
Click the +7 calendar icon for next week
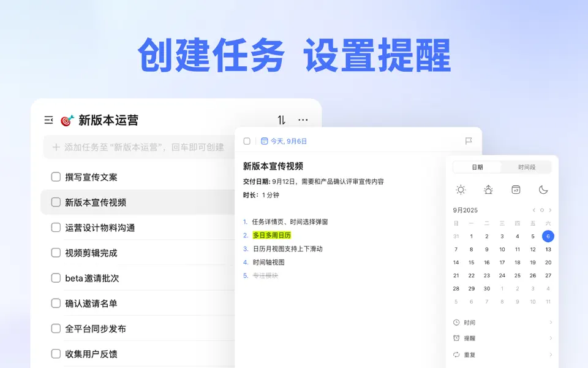click(x=516, y=190)
